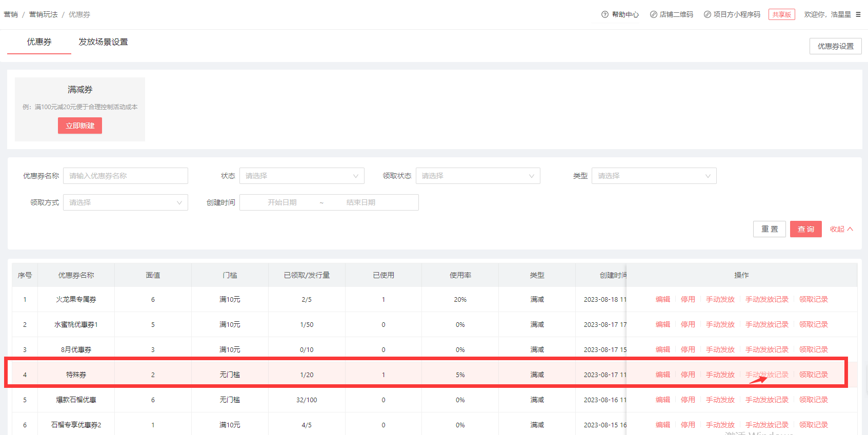Open the hamburger menu beside the username
Image resolution: width=868 pixels, height=435 pixels.
point(858,14)
